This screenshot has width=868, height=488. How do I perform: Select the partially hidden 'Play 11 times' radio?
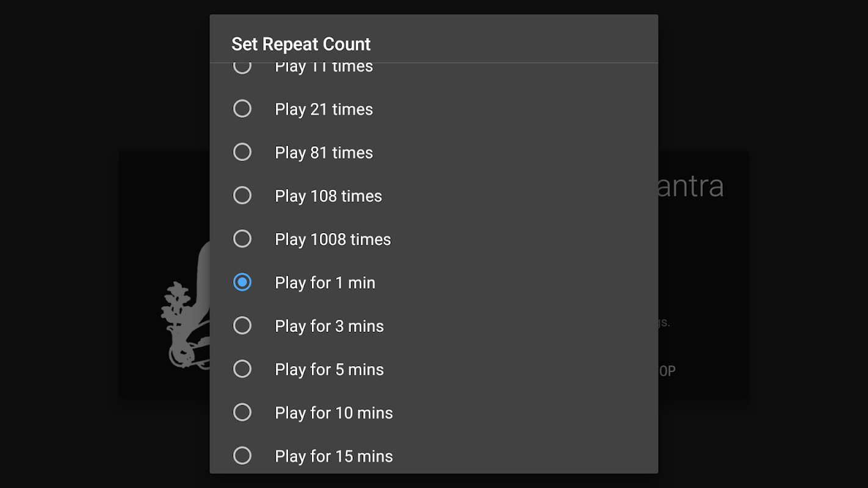[242, 68]
